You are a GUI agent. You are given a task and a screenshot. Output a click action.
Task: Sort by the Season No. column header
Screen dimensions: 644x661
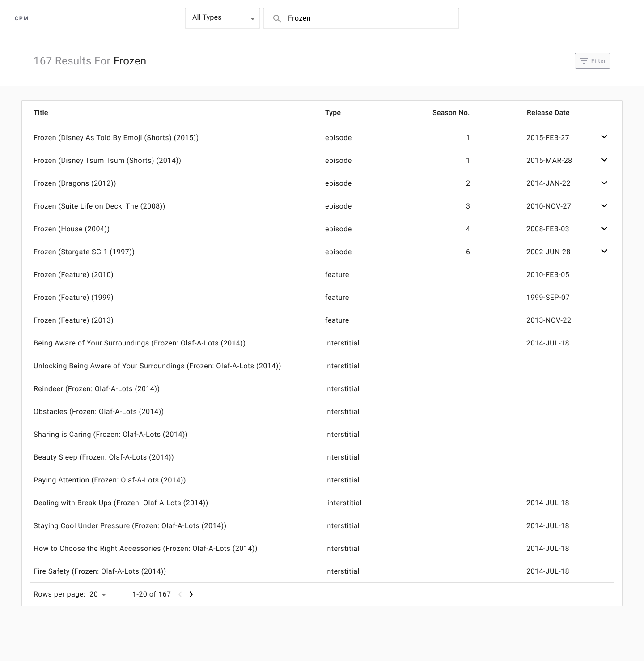click(451, 113)
